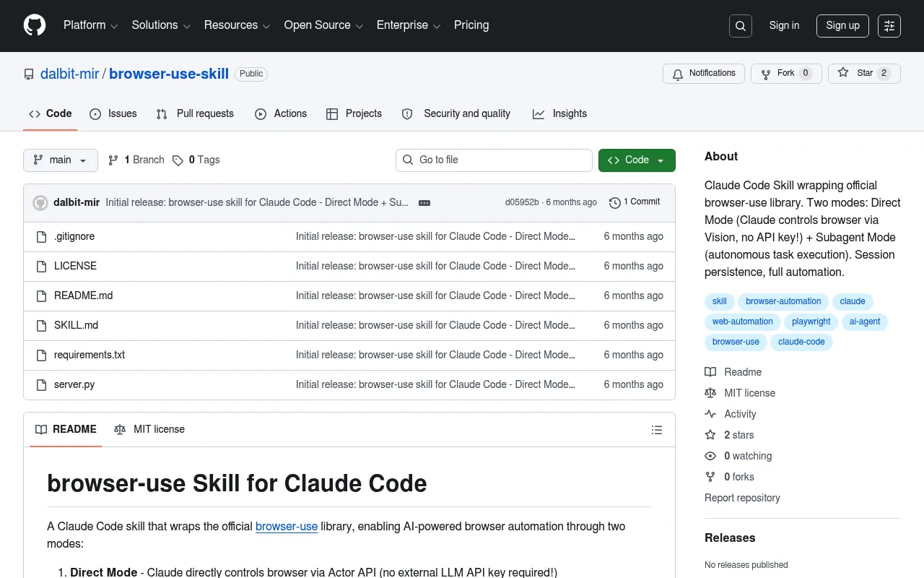Open the requirements.txt file

click(x=90, y=355)
